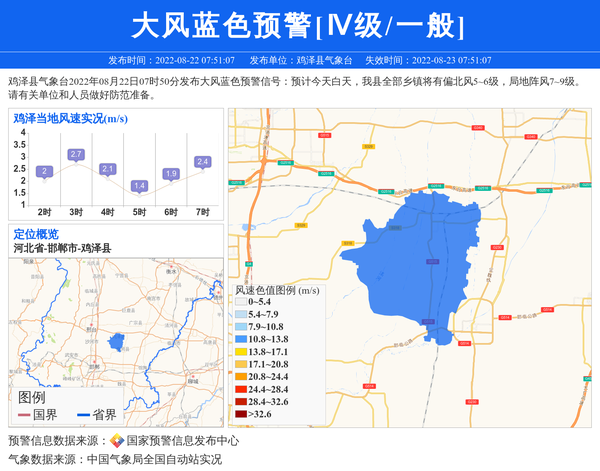The image size is (600, 471).
Task: Click the 1.9 wind speed marker at 6时
Action: (x=171, y=174)
